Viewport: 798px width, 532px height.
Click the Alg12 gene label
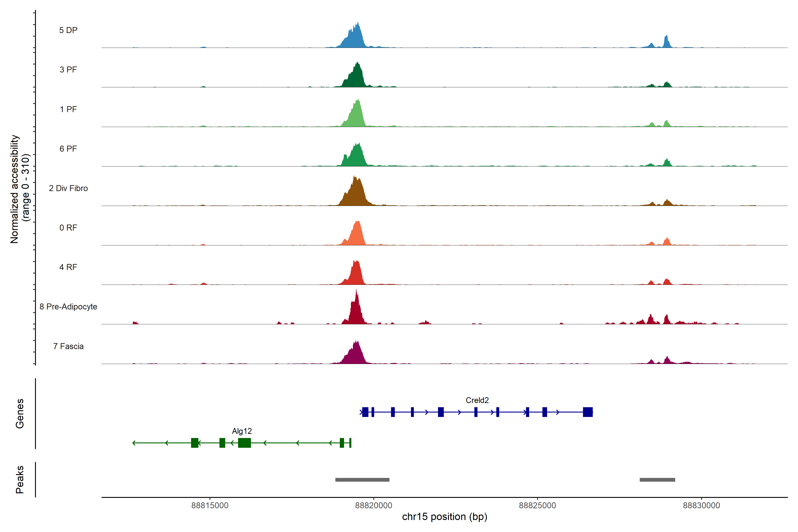(x=242, y=431)
